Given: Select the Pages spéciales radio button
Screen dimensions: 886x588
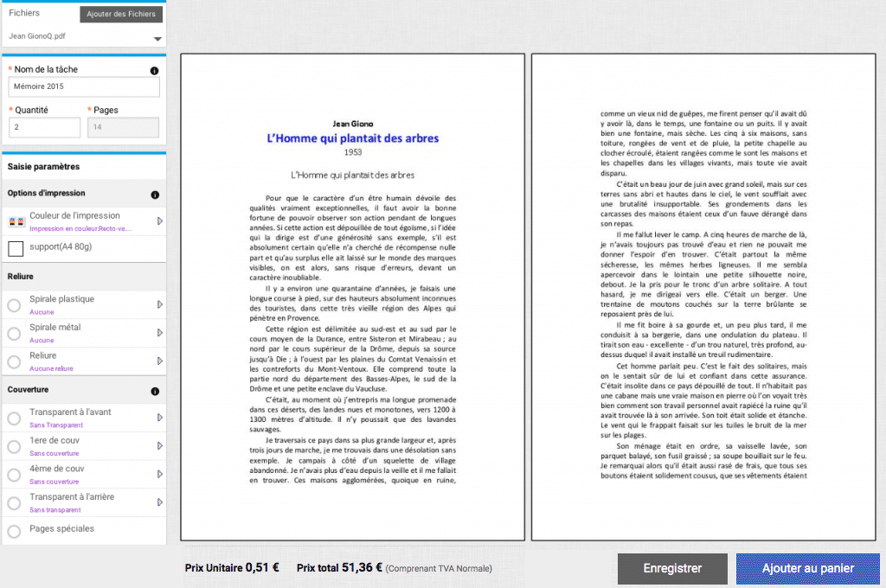Looking at the screenshot, I should (14, 531).
